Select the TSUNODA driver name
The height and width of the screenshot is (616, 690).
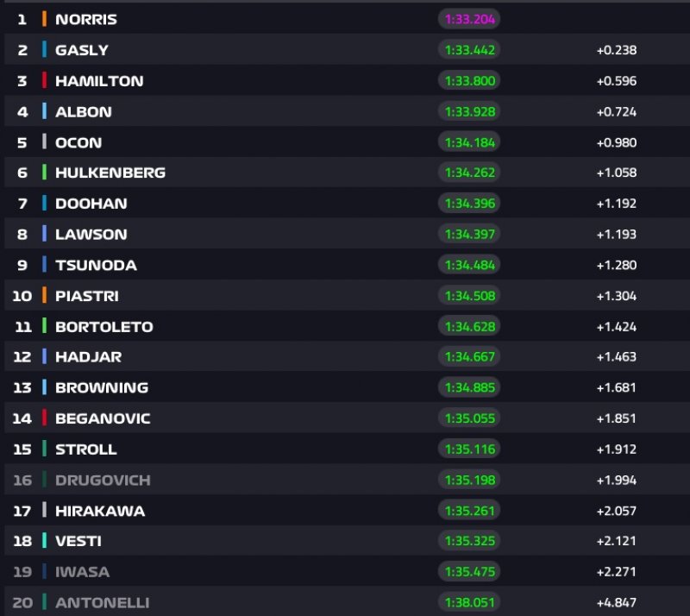coord(96,265)
